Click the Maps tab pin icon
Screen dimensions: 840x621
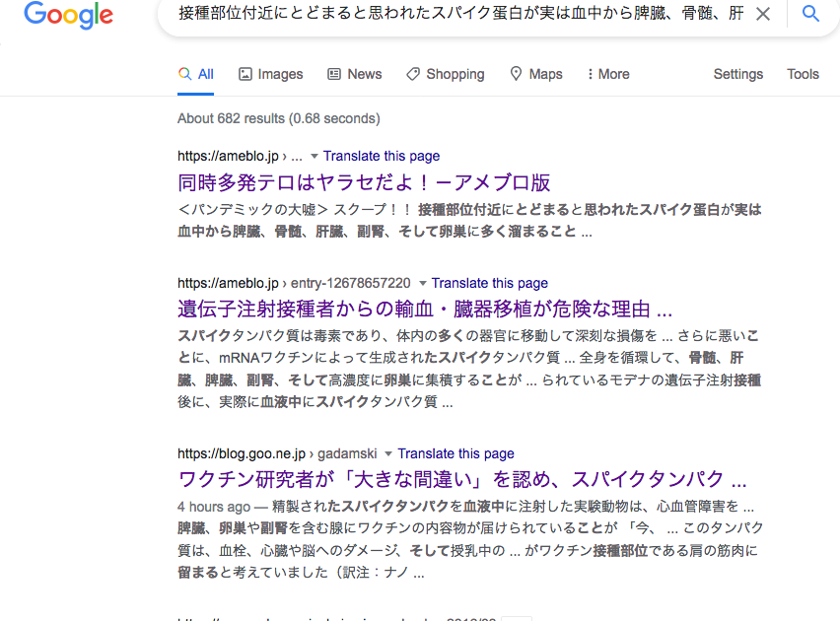click(516, 74)
